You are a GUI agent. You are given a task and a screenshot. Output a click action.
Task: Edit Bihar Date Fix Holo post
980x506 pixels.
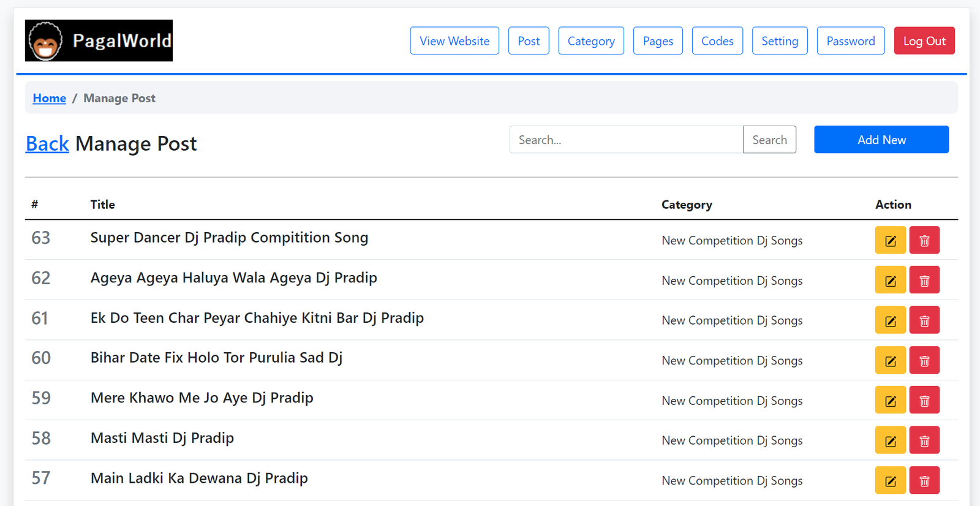click(x=890, y=360)
